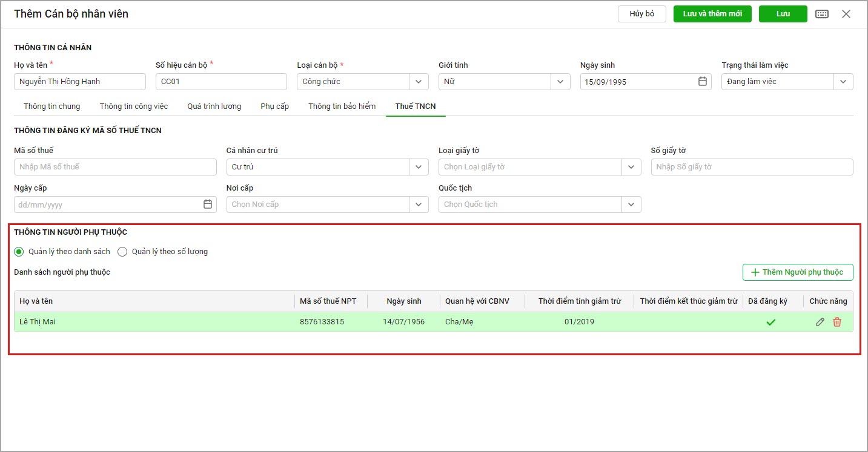Open the Quốc tịch dropdown
Image resolution: width=868 pixels, height=452 pixels.
tap(631, 205)
